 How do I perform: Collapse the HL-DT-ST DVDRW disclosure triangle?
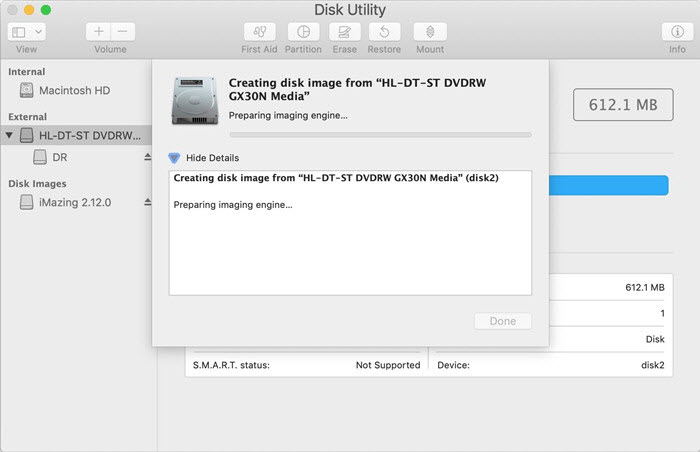point(9,134)
